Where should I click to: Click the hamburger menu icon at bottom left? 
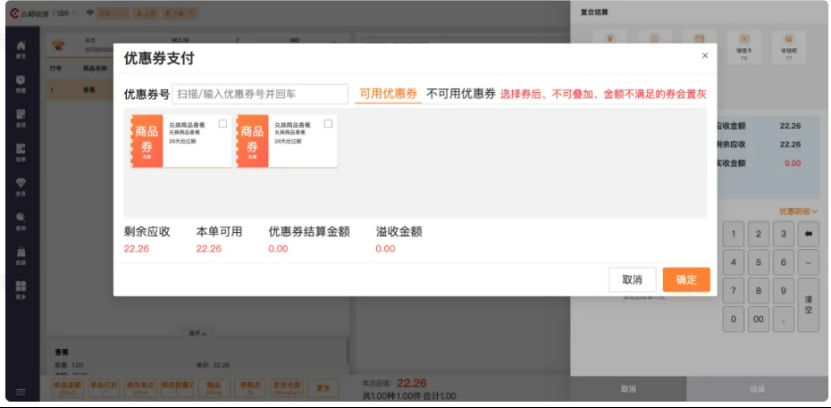[x=21, y=392]
